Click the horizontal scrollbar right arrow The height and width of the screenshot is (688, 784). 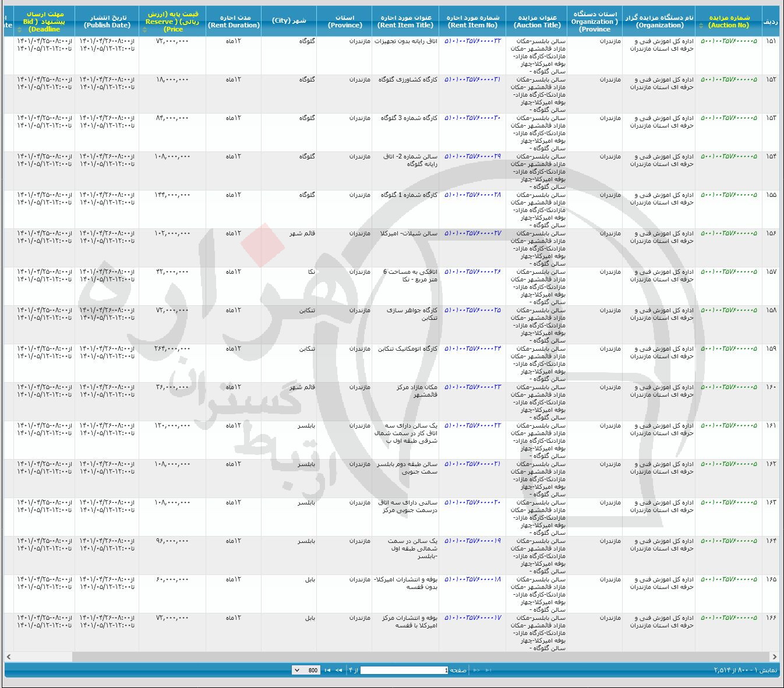coord(774,657)
